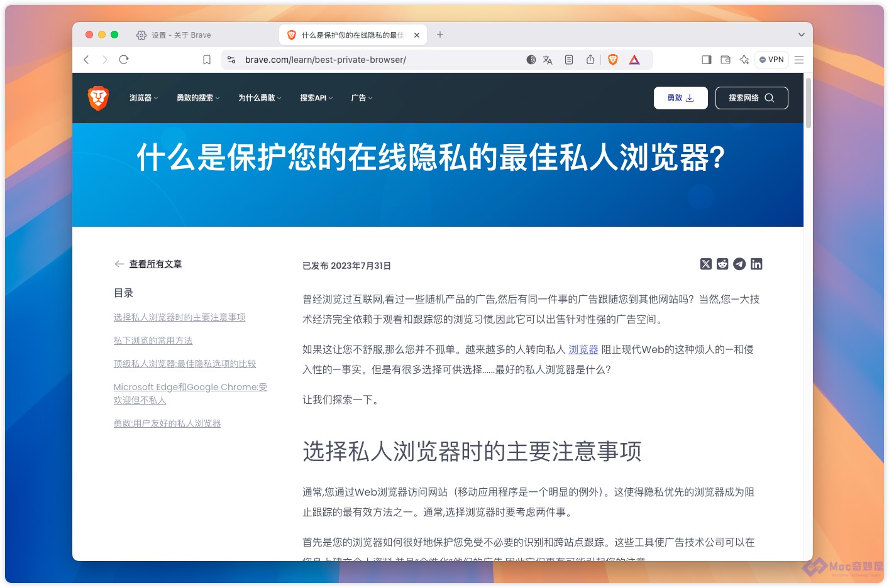Expand the 为什么勇敢 navigation menu
The width and height of the screenshot is (889, 588).
click(x=260, y=98)
